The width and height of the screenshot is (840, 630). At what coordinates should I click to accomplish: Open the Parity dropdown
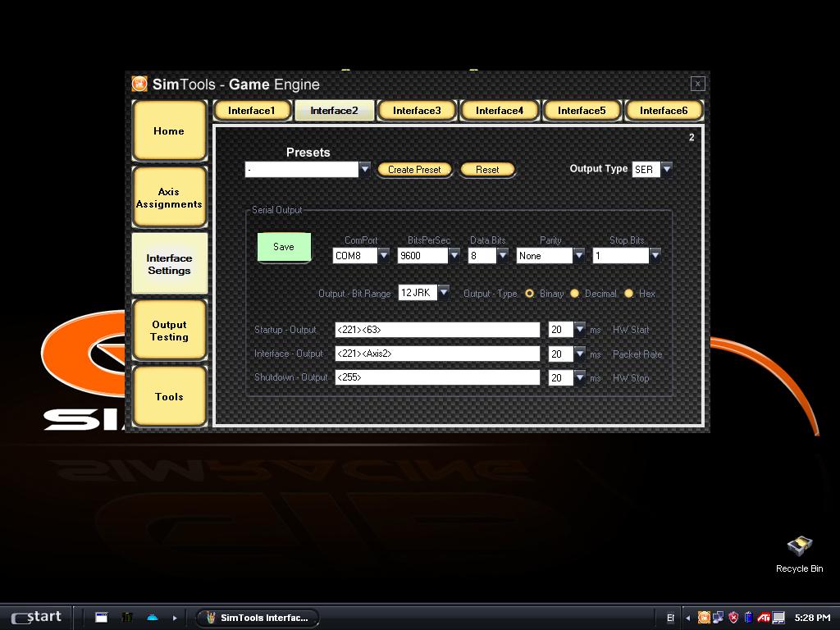[578, 256]
